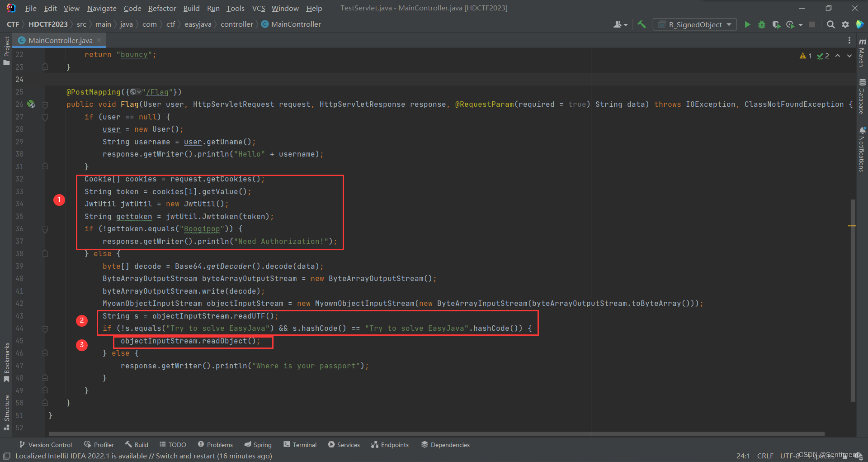The image size is (868, 462).
Task: Click the colorful plugin logo in toolbar
Action: 860,24
